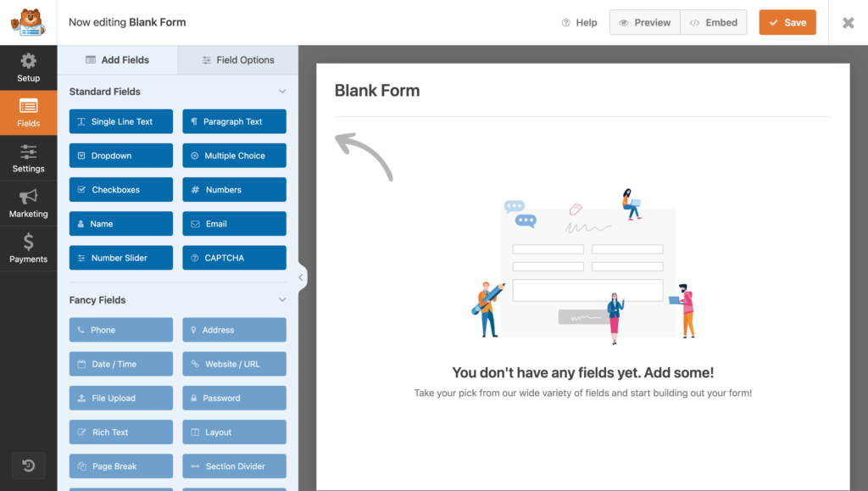Preview the form

[644, 23]
